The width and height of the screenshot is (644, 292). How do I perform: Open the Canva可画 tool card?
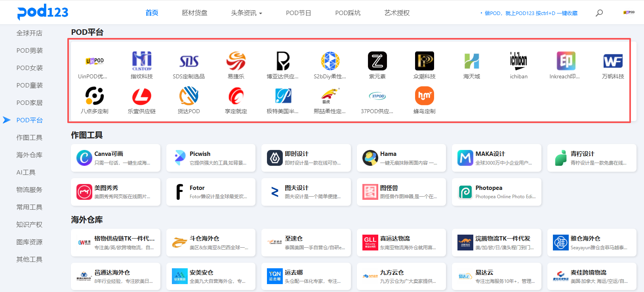pyautogui.click(x=116, y=158)
